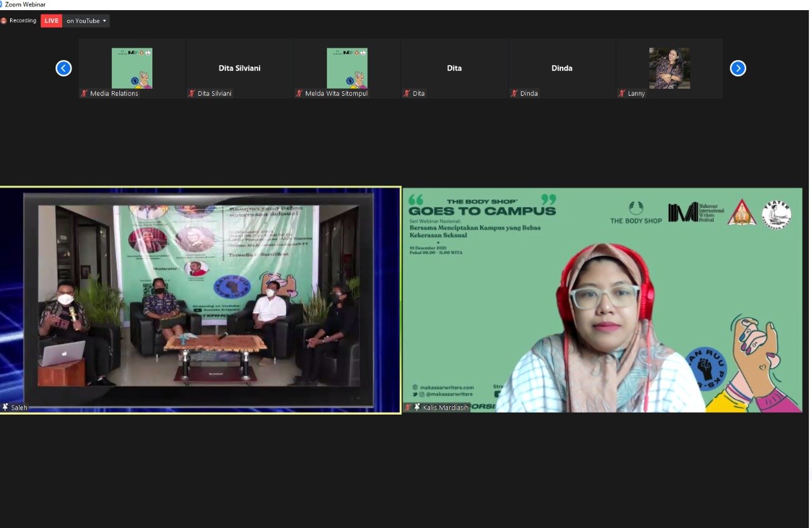Click the muted mic icon beside Media Relations
The width and height of the screenshot is (812, 528).
pyautogui.click(x=84, y=93)
